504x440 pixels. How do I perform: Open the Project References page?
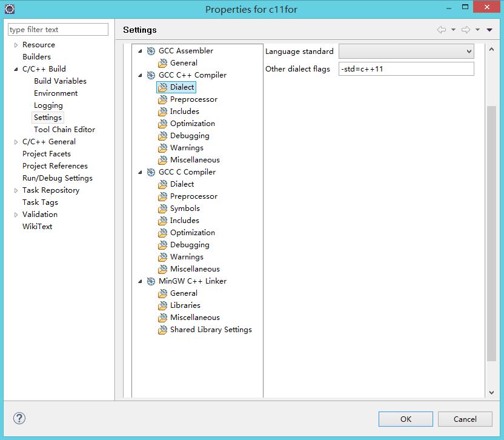tap(55, 166)
